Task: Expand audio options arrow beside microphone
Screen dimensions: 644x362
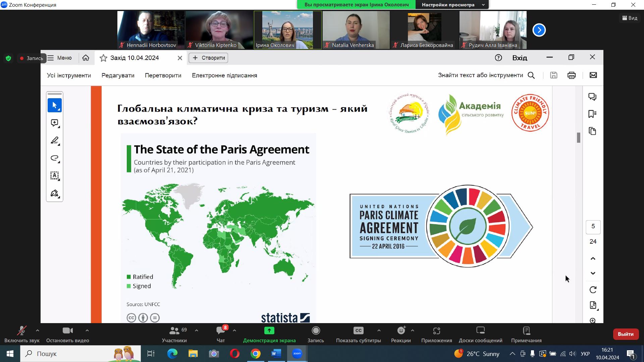Action: click(38, 330)
